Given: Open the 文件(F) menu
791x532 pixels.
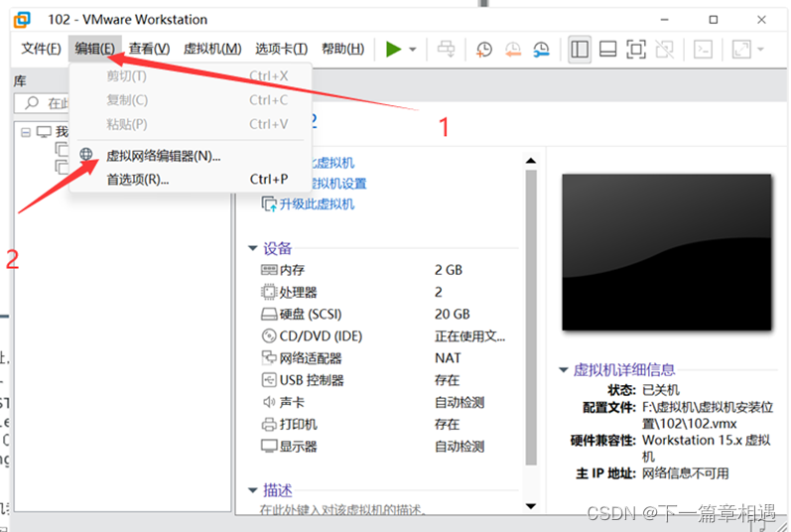Looking at the screenshot, I should click(41, 49).
